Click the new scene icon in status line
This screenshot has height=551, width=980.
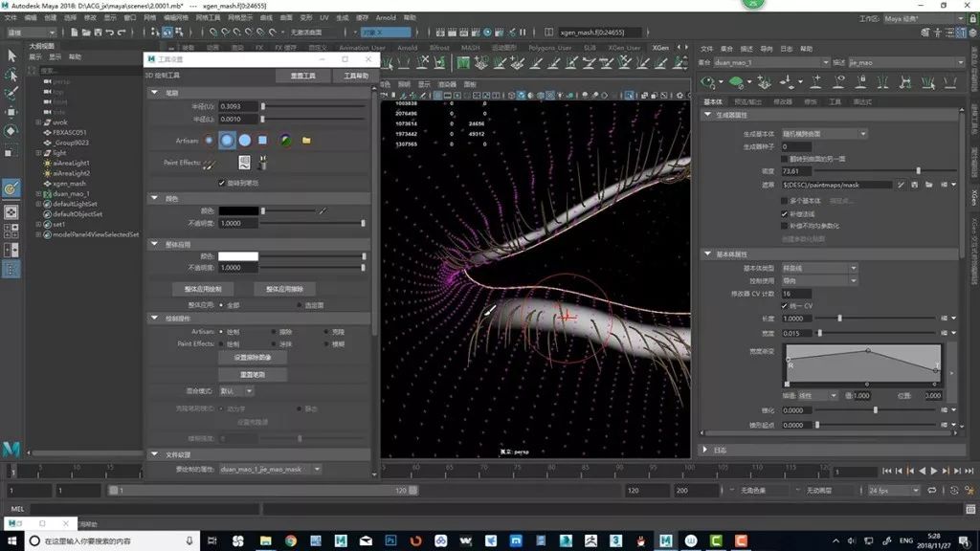coord(75,32)
